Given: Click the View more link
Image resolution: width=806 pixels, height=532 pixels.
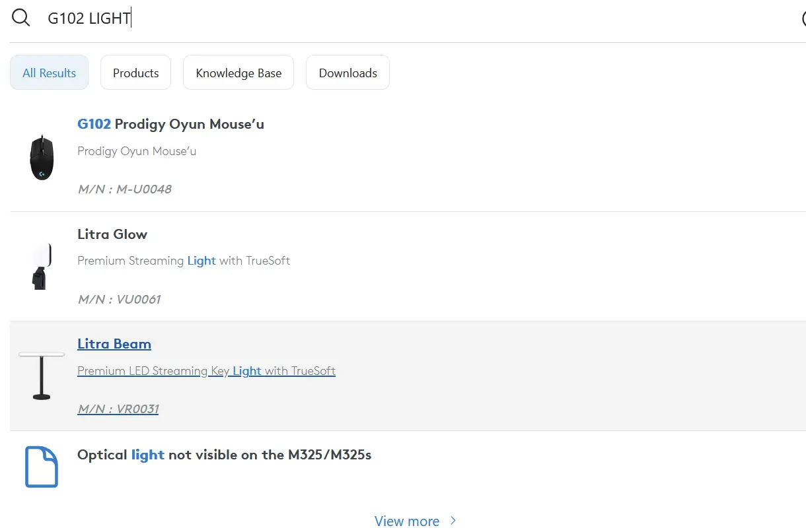Looking at the screenshot, I should click(x=407, y=521).
